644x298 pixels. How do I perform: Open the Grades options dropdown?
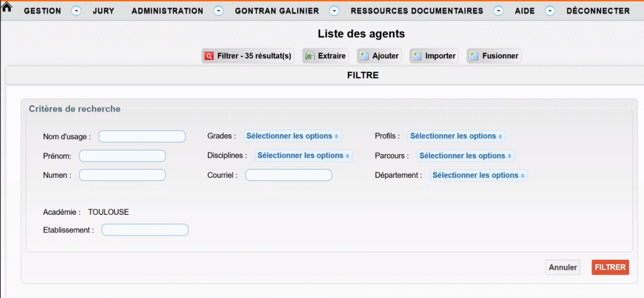292,136
